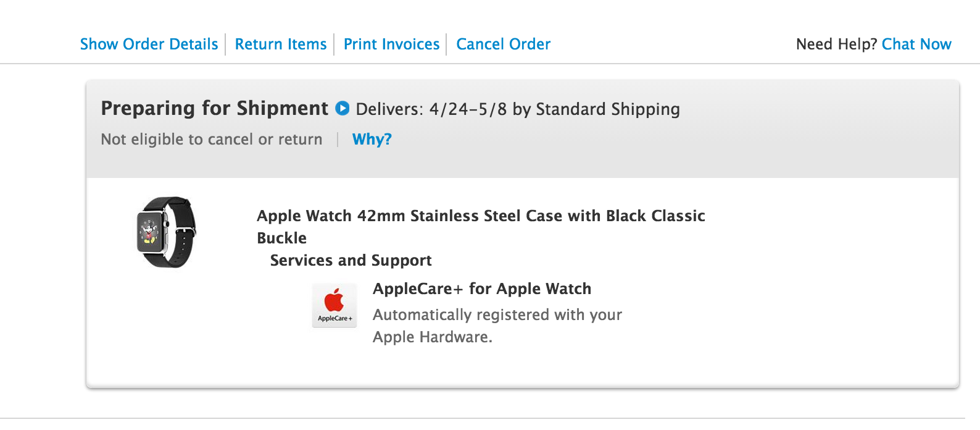Click the AppleCare+ caption under the apple logo
980x430 pixels.
334,319
